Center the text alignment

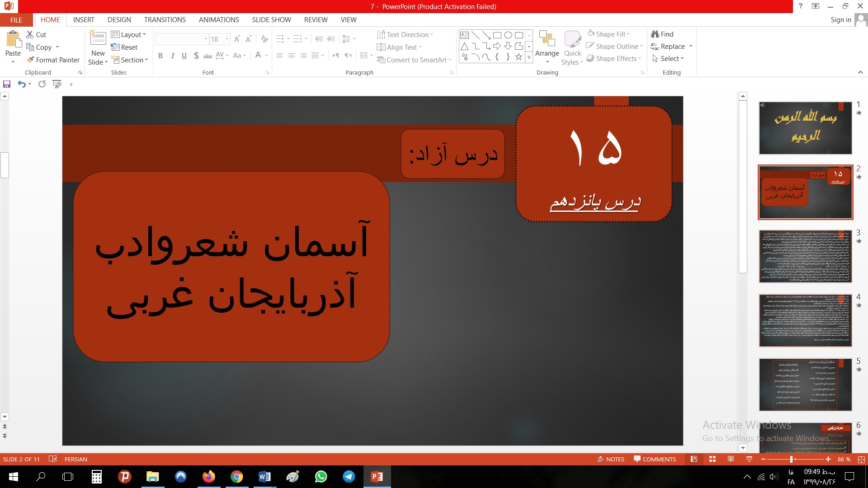[x=292, y=56]
